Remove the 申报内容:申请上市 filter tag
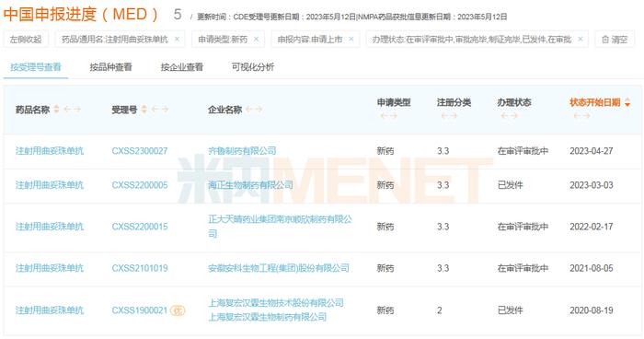The image size is (644, 339). tap(351, 39)
